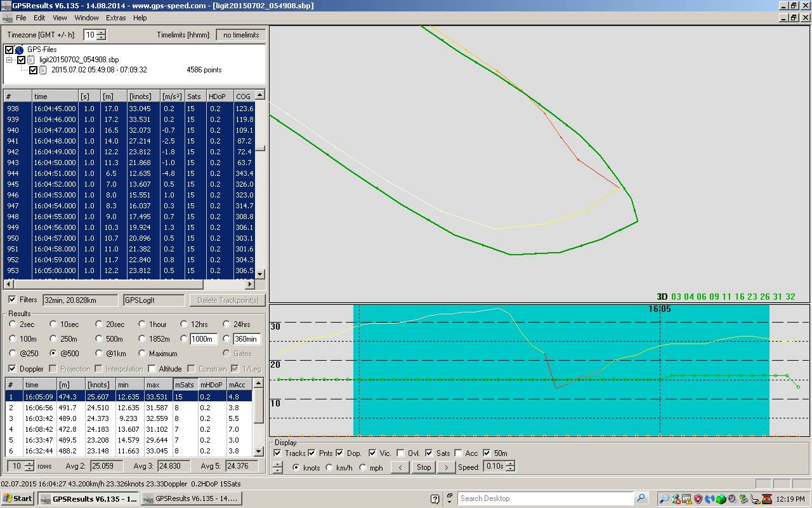Click the ligit20150702_054908.sbp file icon
Screen dimensions: 812x508
pos(31,60)
